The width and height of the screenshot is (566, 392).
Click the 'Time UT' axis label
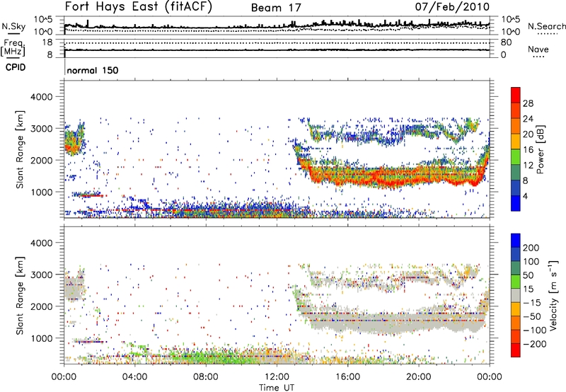pyautogui.click(x=277, y=388)
